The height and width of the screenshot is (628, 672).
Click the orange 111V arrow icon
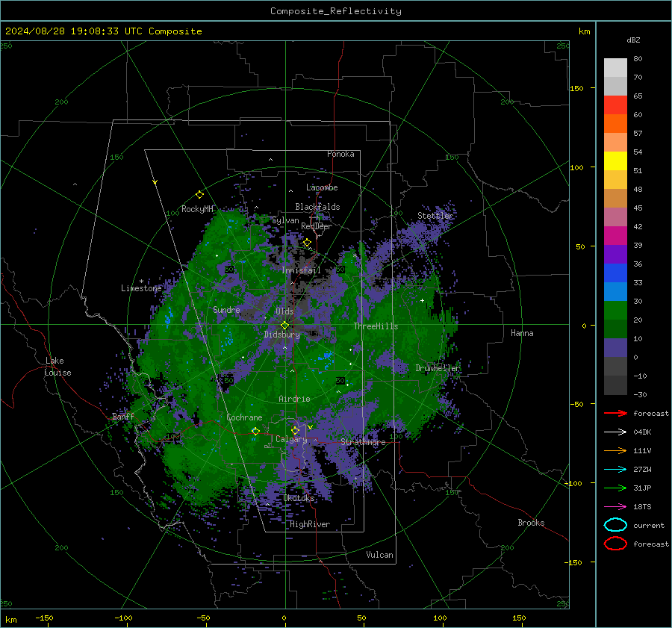pos(615,450)
